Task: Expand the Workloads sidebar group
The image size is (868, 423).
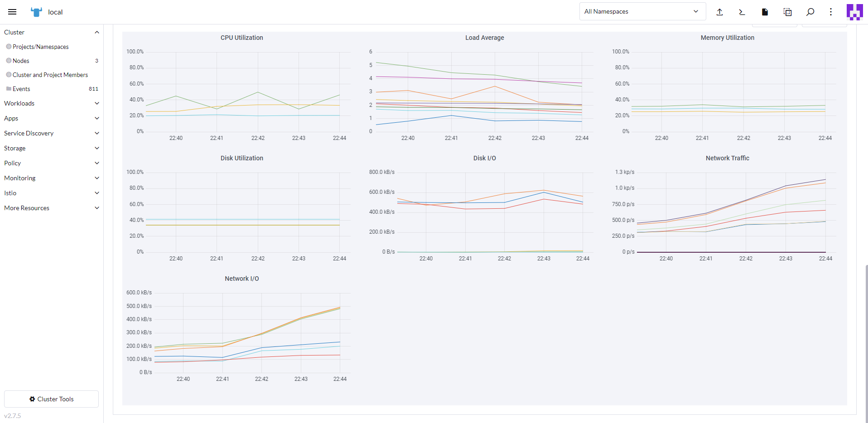Action: [x=51, y=103]
